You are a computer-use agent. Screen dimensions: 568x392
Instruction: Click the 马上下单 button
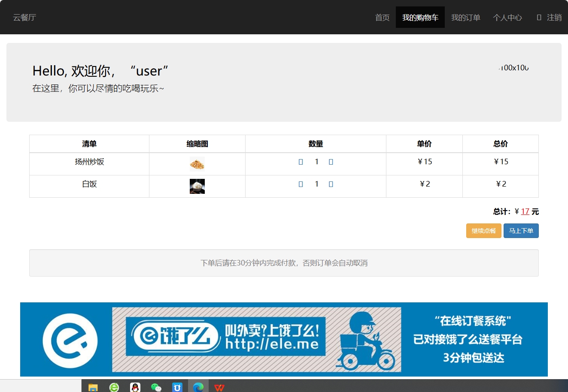521,231
